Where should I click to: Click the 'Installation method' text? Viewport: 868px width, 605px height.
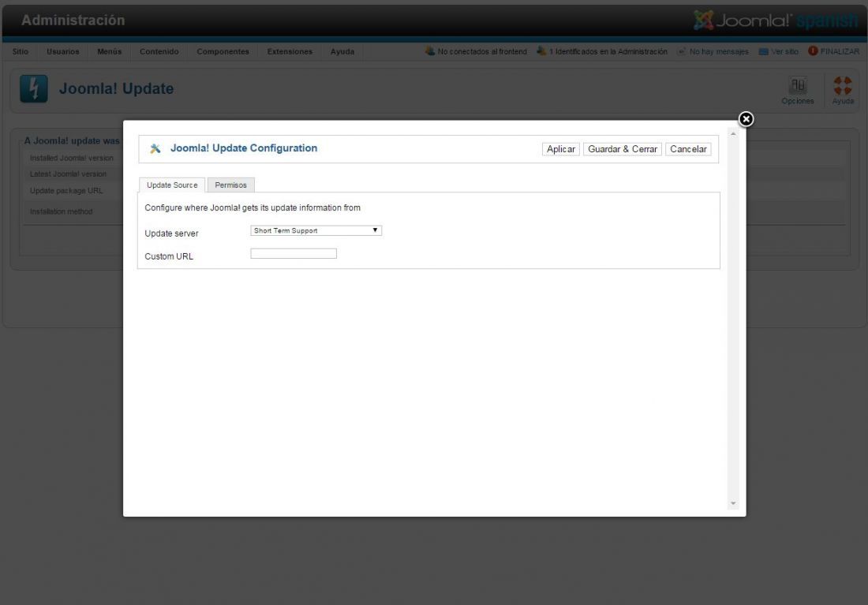pos(61,211)
